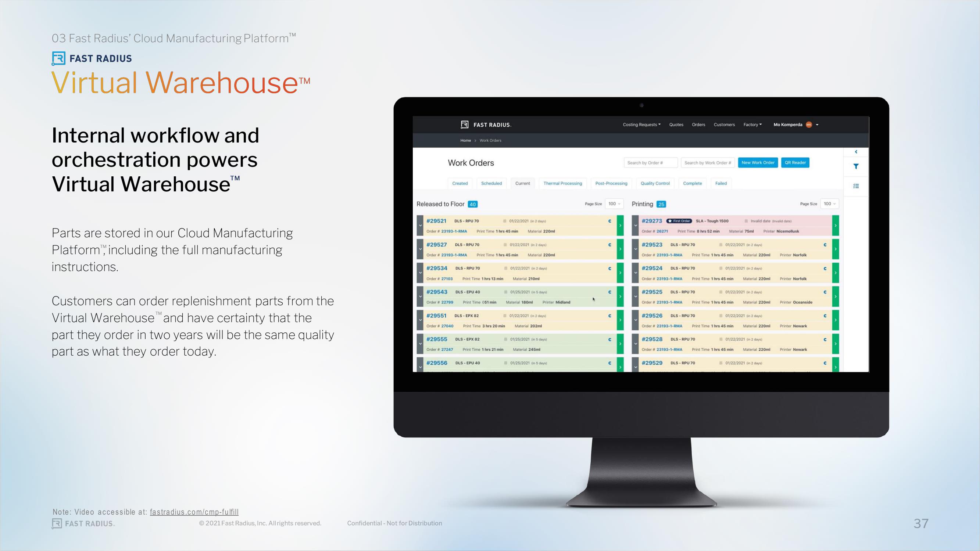Click the Factory menu icon
980x551 pixels.
coord(753,124)
